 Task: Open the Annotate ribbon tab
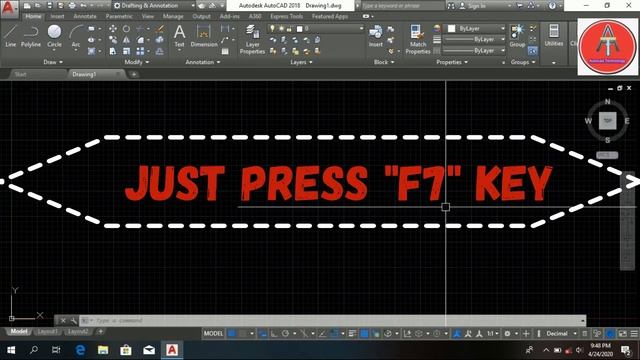click(x=85, y=16)
